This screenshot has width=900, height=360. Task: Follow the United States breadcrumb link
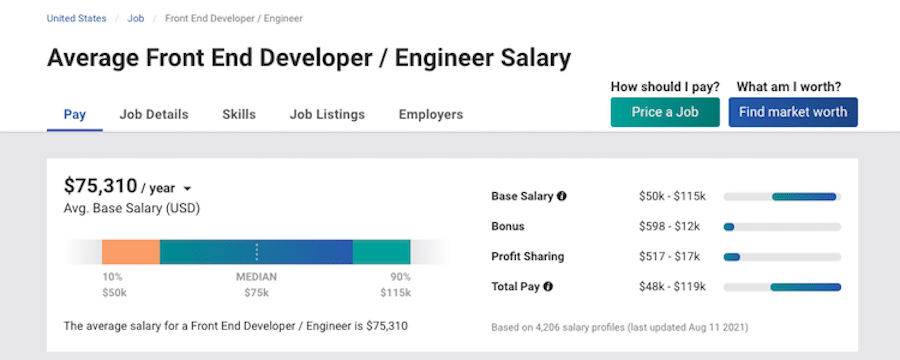[76, 18]
